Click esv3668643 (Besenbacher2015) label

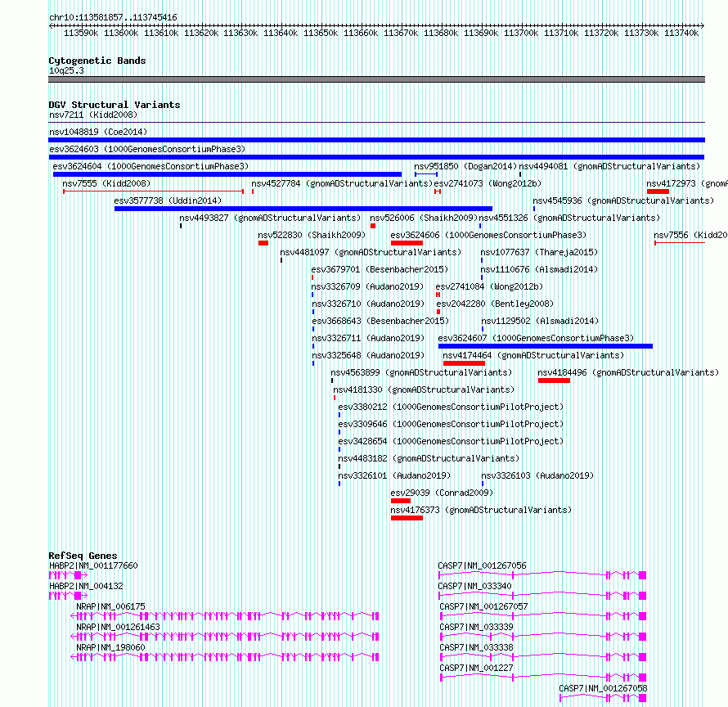380,321
